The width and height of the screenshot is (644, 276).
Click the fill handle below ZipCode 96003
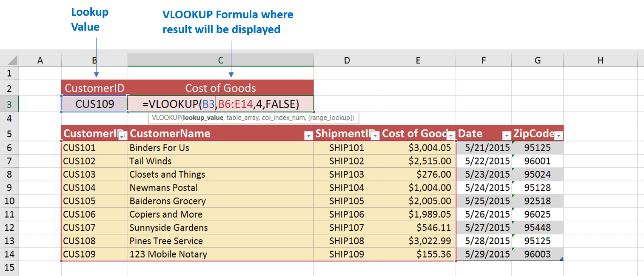(562, 259)
